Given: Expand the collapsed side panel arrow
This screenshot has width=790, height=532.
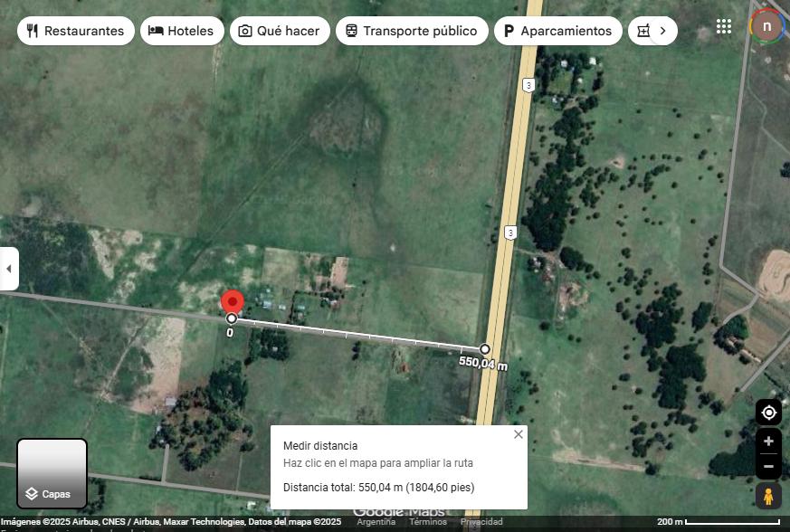Looking at the screenshot, I should point(8,269).
